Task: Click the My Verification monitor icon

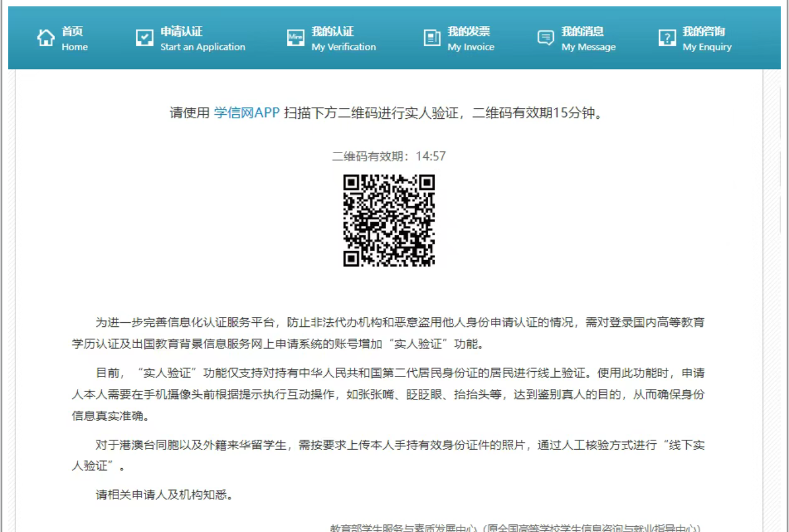Action: 296,38
